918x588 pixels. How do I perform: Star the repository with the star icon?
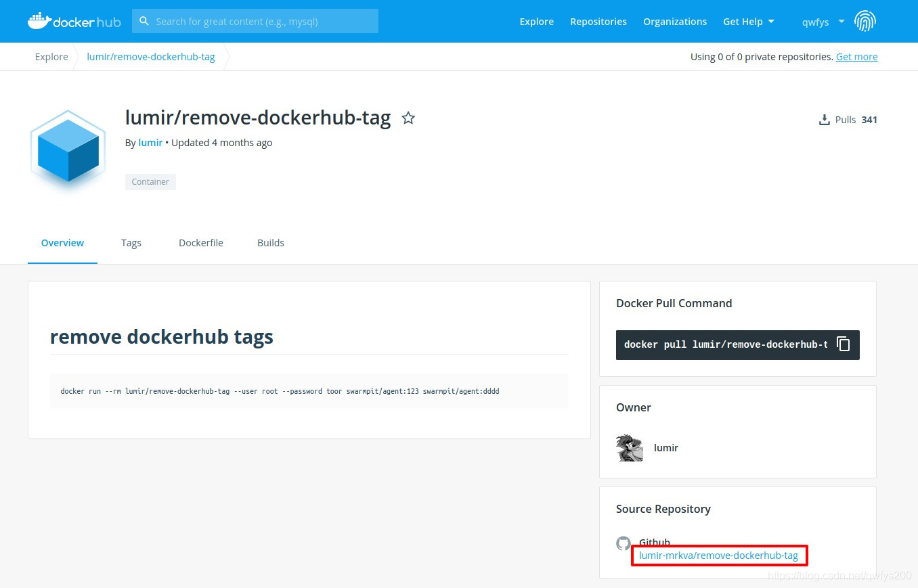coord(408,118)
